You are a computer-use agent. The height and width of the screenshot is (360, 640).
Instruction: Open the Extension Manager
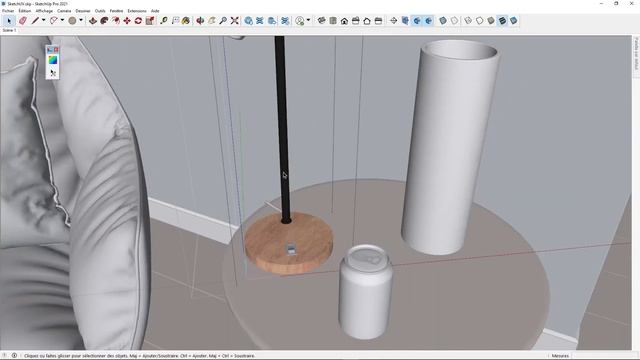[x=285, y=20]
